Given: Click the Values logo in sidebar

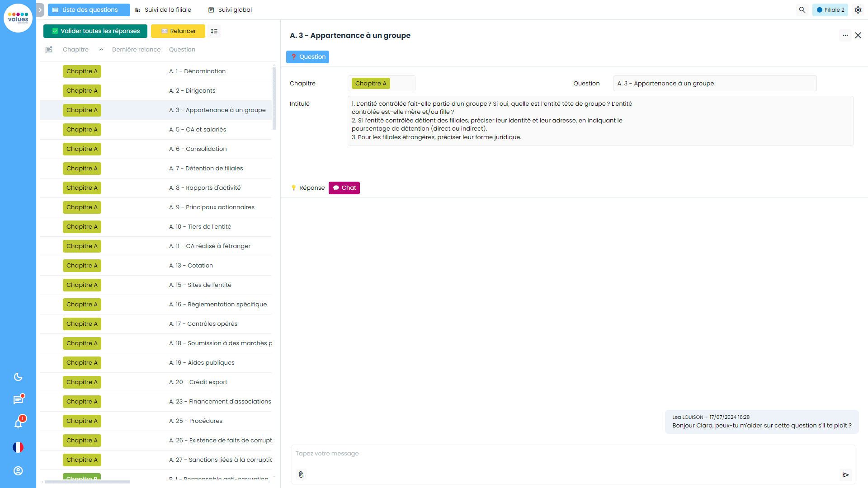Looking at the screenshot, I should click(x=18, y=18).
